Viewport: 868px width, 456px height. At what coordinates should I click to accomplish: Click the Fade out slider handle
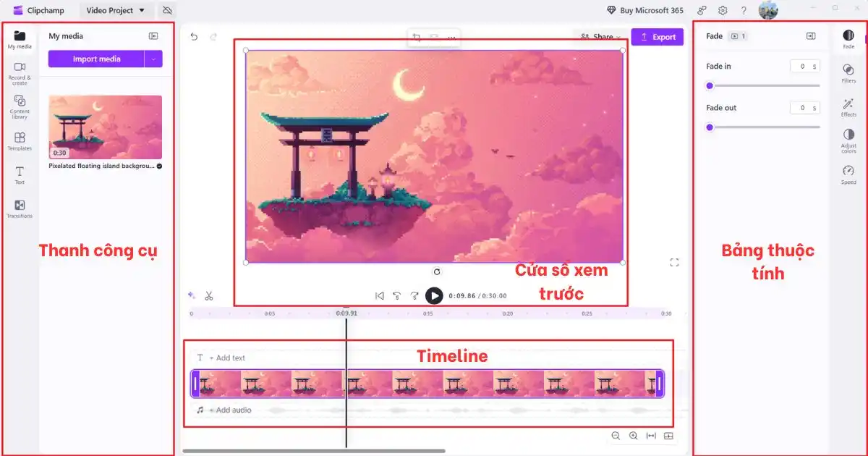710,127
